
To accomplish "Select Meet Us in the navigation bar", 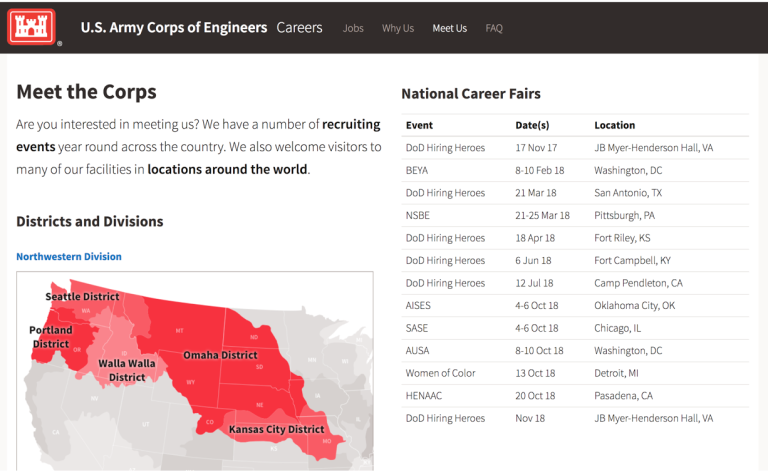I will point(450,28).
